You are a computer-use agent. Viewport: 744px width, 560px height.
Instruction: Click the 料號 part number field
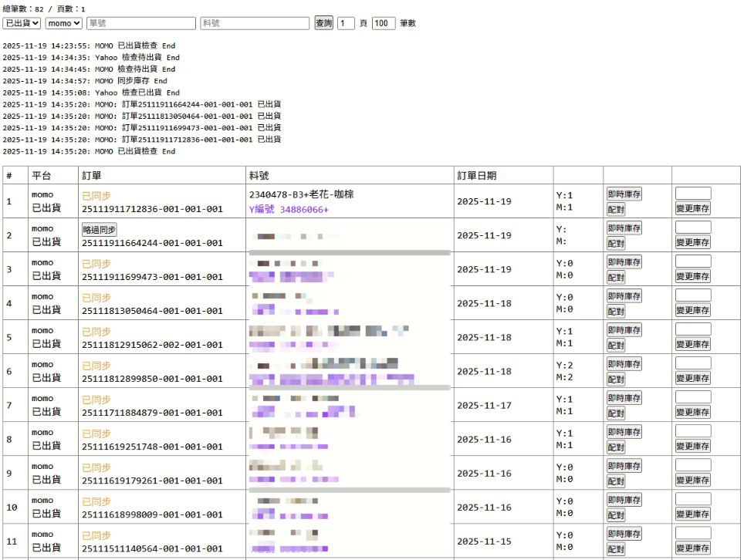[255, 23]
